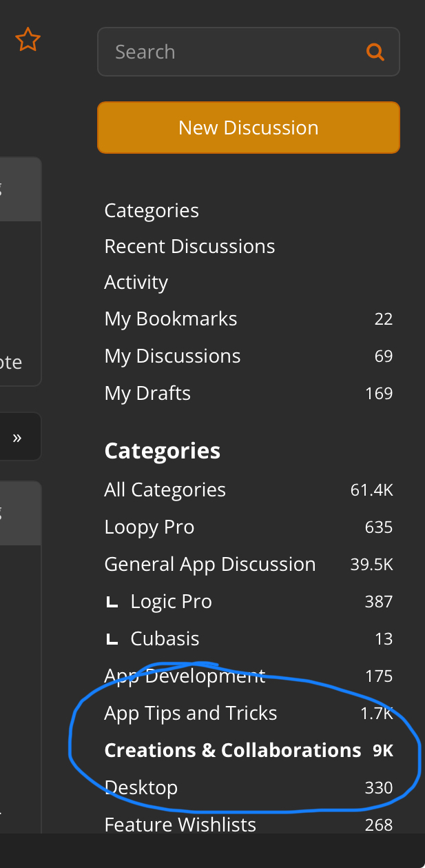Open the Loopy Pro category
This screenshot has height=868, width=425.
point(149,527)
